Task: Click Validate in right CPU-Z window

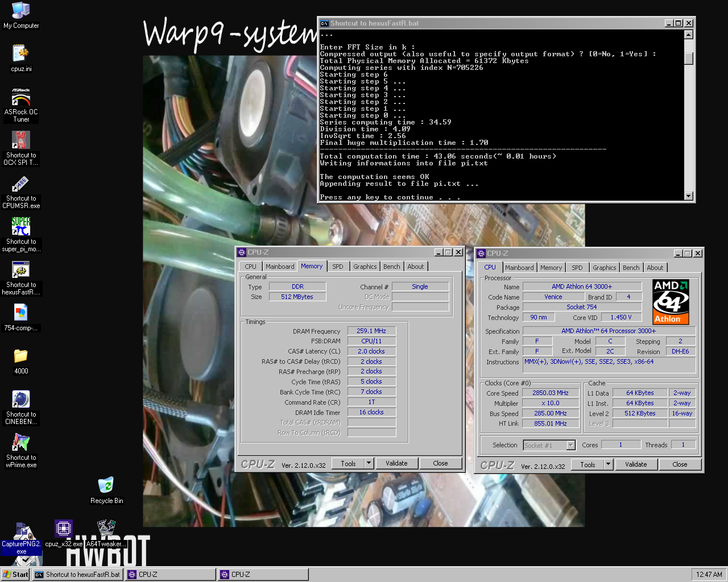Action: [636, 464]
